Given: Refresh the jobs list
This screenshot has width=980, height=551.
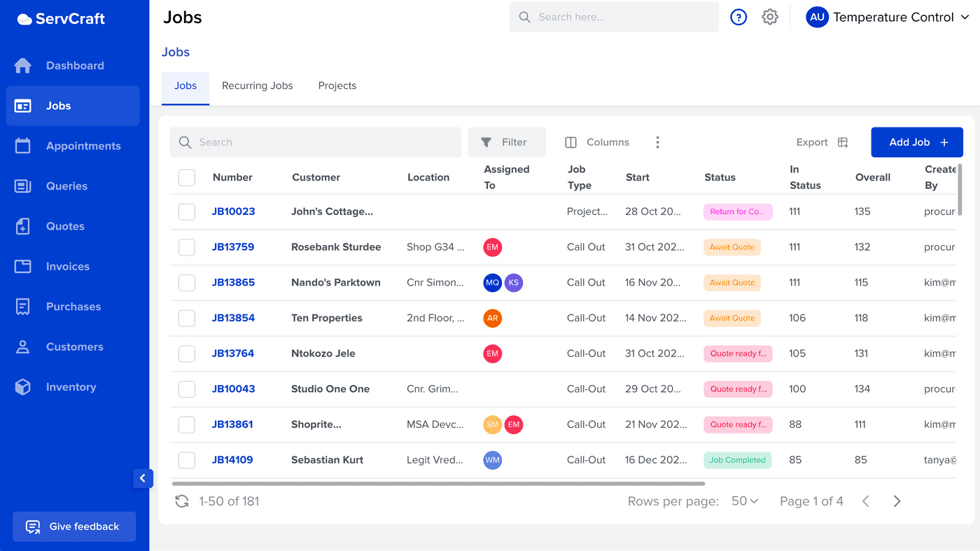Looking at the screenshot, I should (x=182, y=501).
